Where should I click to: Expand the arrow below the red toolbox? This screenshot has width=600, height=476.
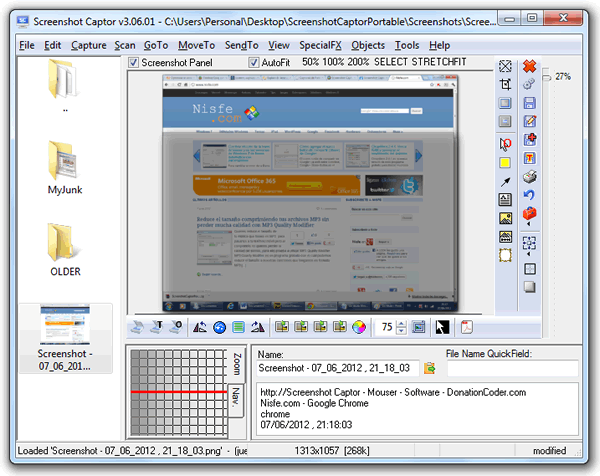coord(529,224)
